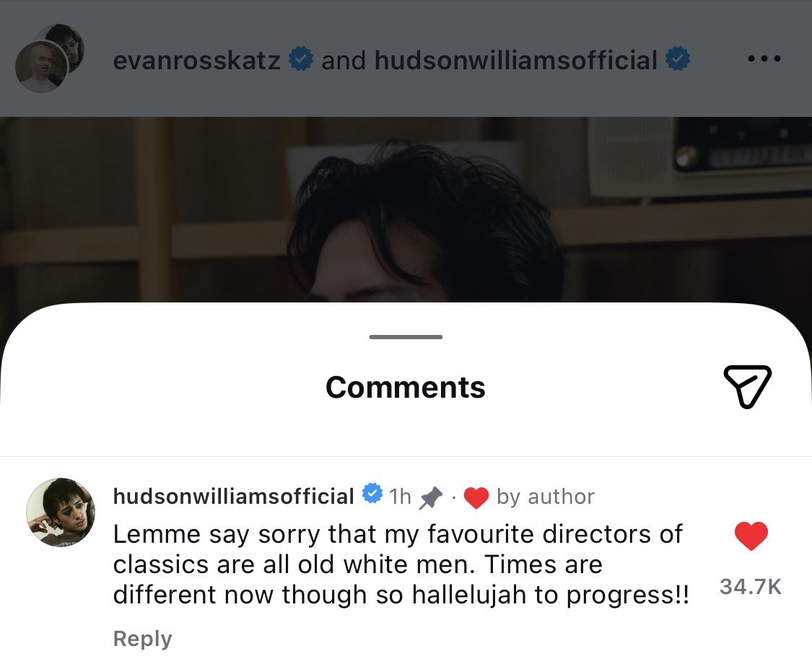View the 34.7K like count

(x=751, y=587)
